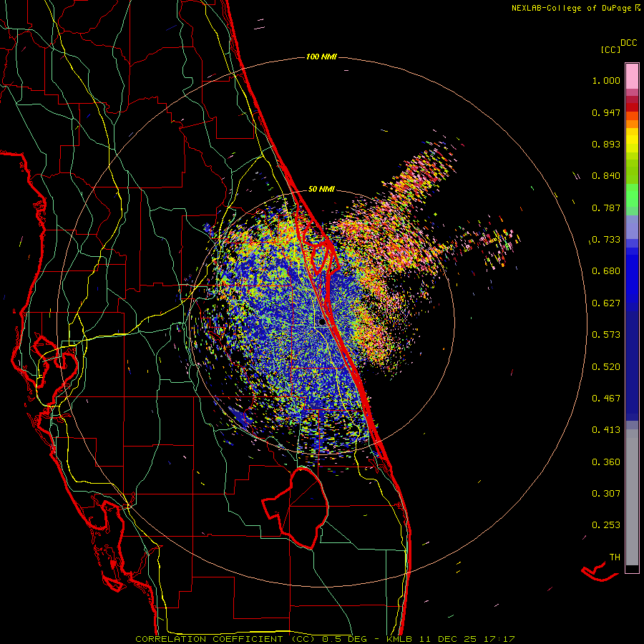The height and width of the screenshot is (644, 644).
Task: Click the 0.307 legend value
Action: [x=606, y=494]
